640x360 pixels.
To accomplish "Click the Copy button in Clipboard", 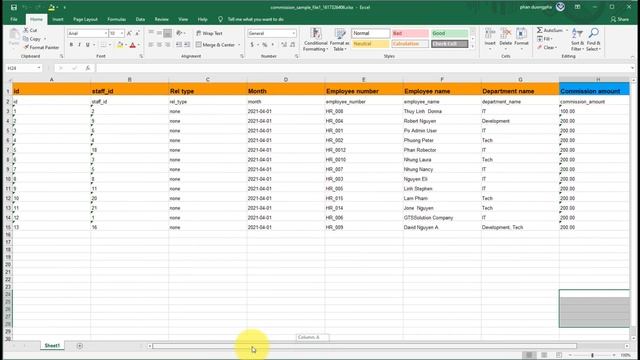I will click(x=32, y=39).
